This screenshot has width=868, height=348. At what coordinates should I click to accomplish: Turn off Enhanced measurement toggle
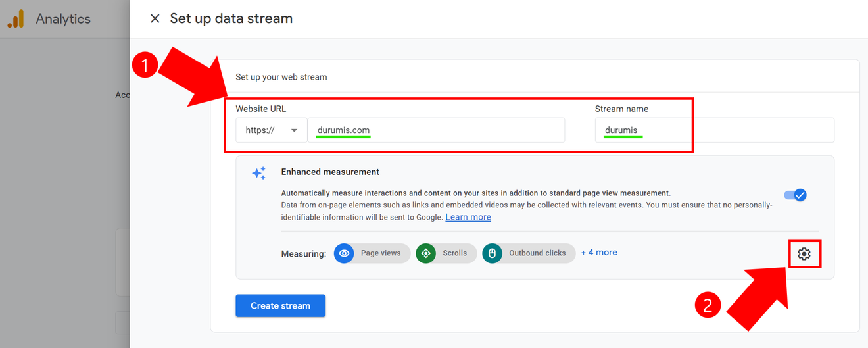click(796, 195)
